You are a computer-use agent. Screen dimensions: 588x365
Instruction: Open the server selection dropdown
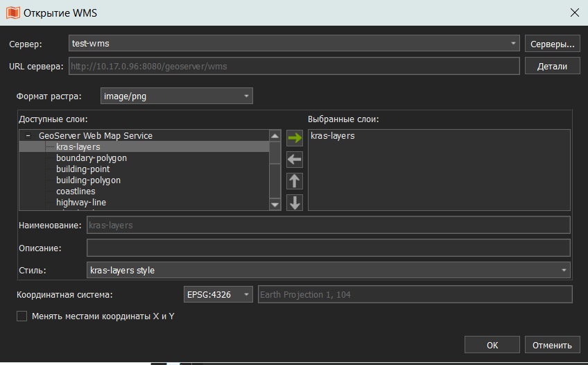(x=294, y=44)
